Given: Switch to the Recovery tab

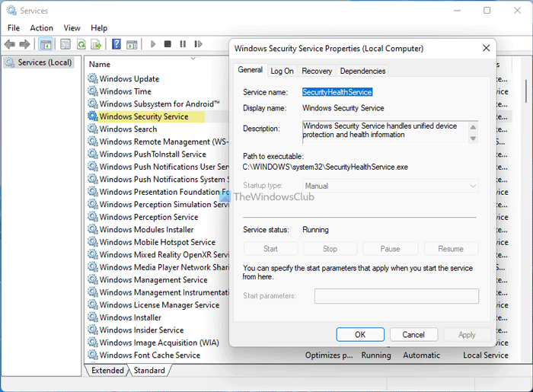Looking at the screenshot, I should pos(317,71).
